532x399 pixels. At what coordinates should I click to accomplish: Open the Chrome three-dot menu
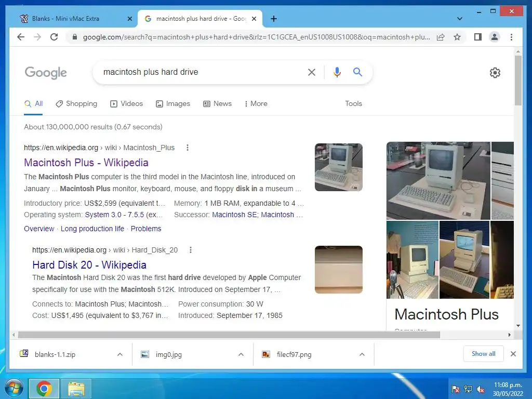tap(511, 37)
